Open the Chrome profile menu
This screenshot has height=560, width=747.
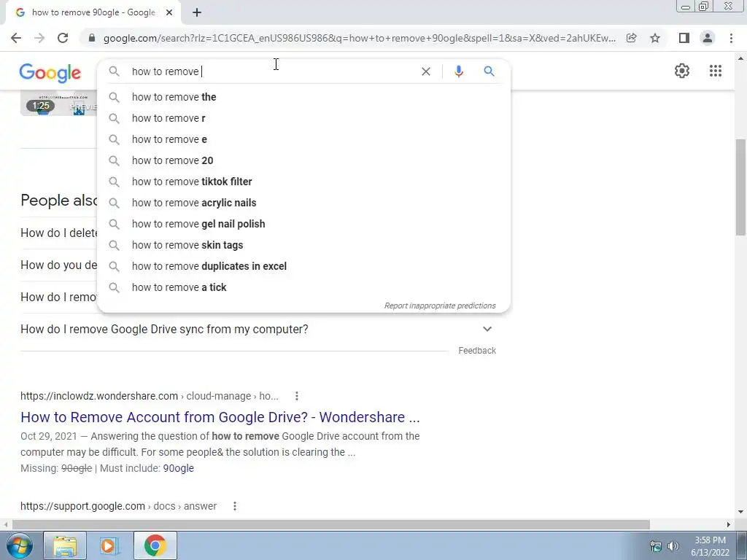tap(708, 38)
